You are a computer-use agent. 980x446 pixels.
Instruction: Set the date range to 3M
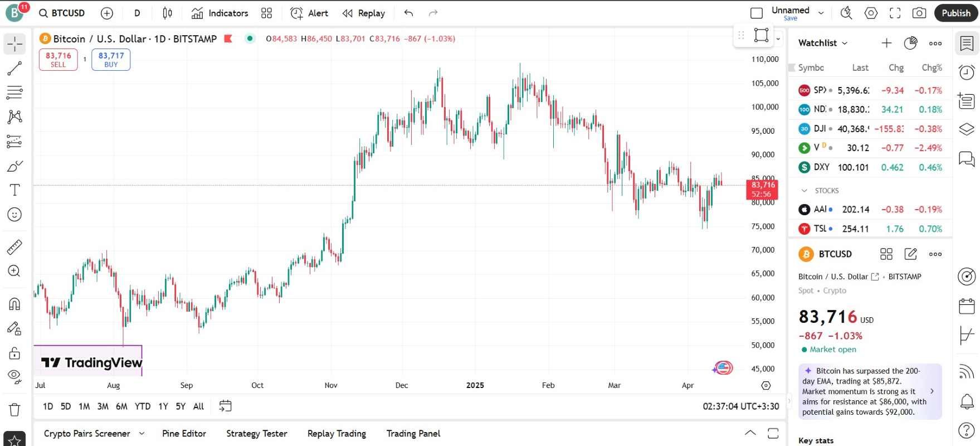[x=103, y=406]
